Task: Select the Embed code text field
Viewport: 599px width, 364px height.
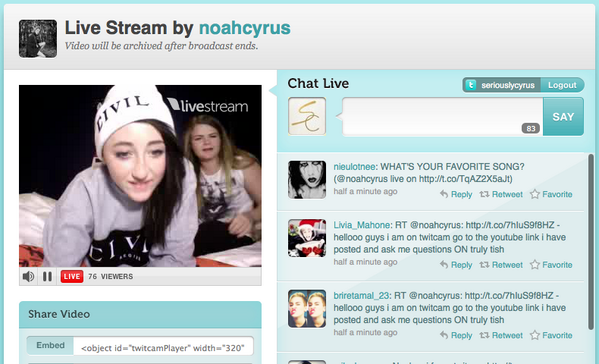Action: (x=163, y=347)
